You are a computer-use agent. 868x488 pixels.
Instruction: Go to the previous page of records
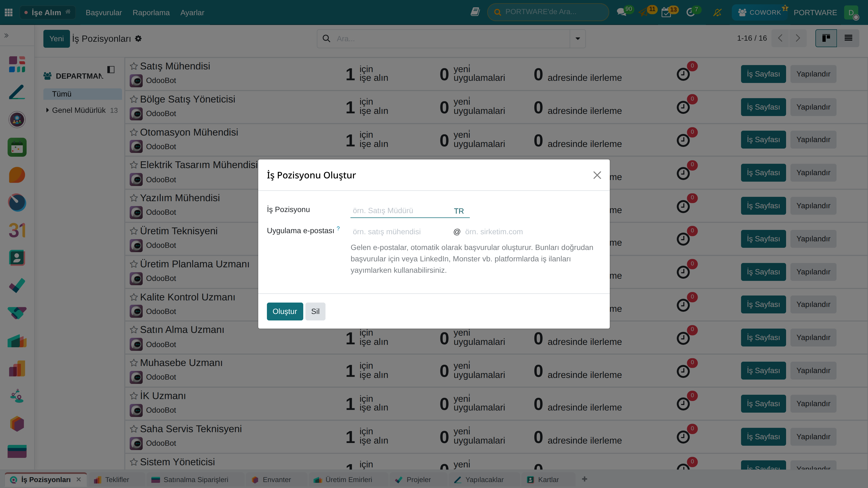(780, 38)
